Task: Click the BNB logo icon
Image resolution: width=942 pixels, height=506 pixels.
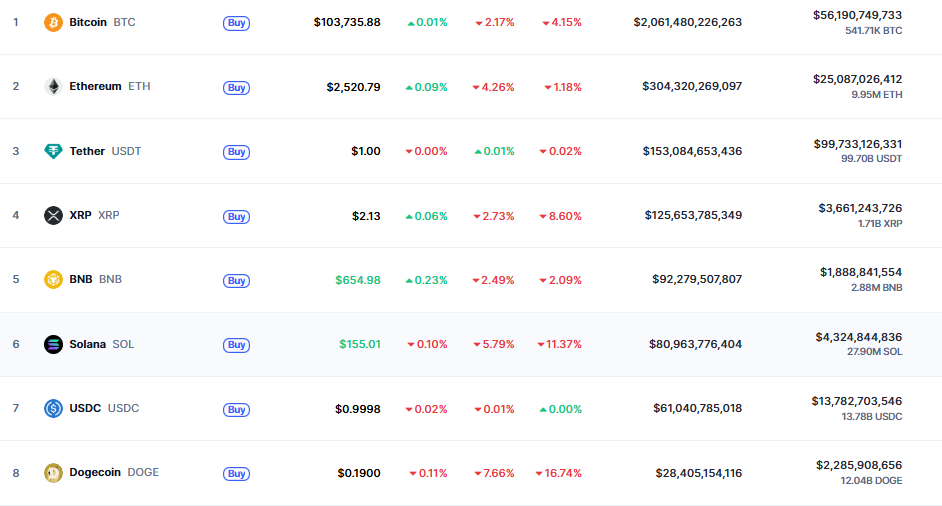Action: click(53, 280)
